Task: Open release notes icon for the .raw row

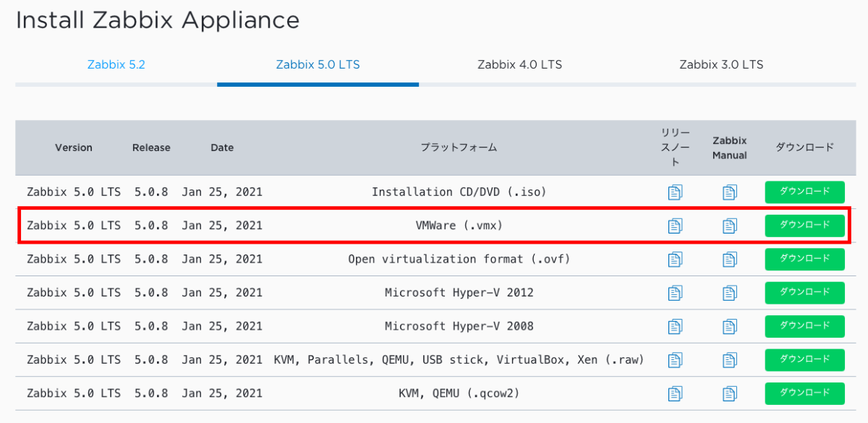Action: [x=675, y=360]
